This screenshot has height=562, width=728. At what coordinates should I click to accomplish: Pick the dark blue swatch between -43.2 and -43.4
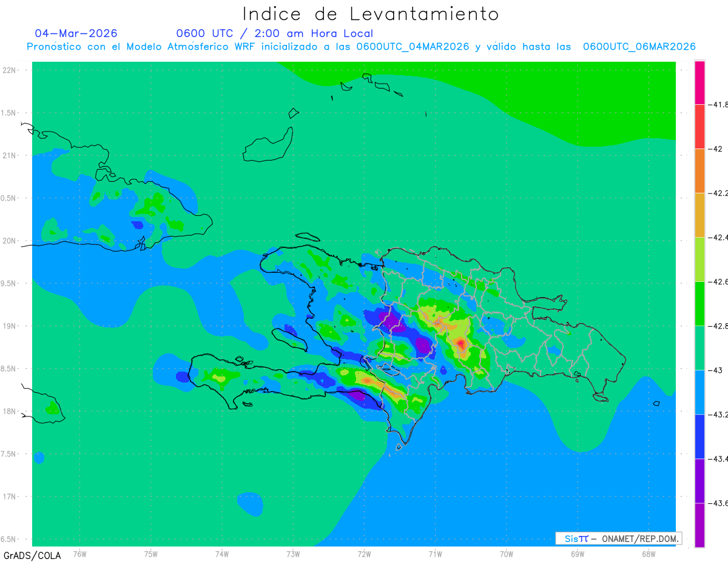click(699, 436)
